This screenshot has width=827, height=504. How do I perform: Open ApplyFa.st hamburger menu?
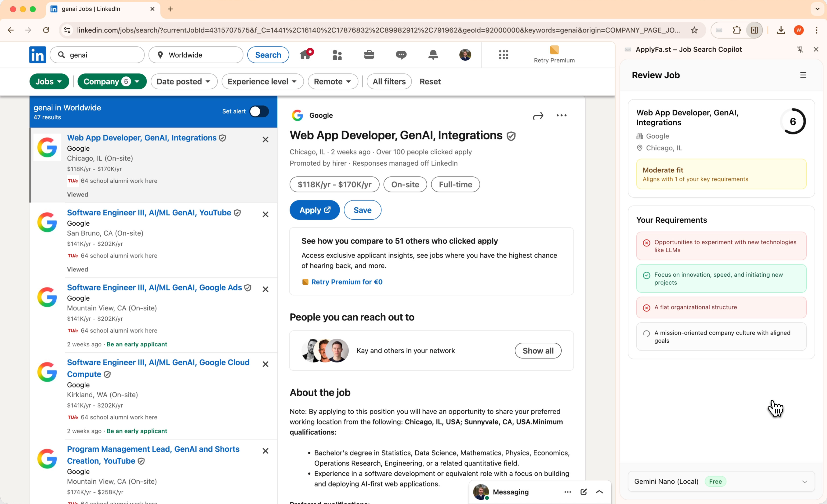(803, 75)
